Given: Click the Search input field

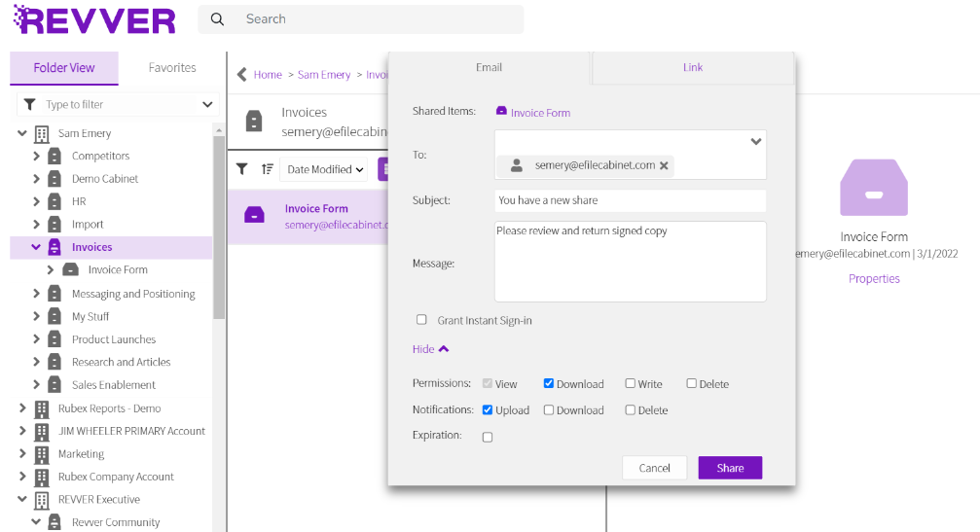Looking at the screenshot, I should coord(361,19).
